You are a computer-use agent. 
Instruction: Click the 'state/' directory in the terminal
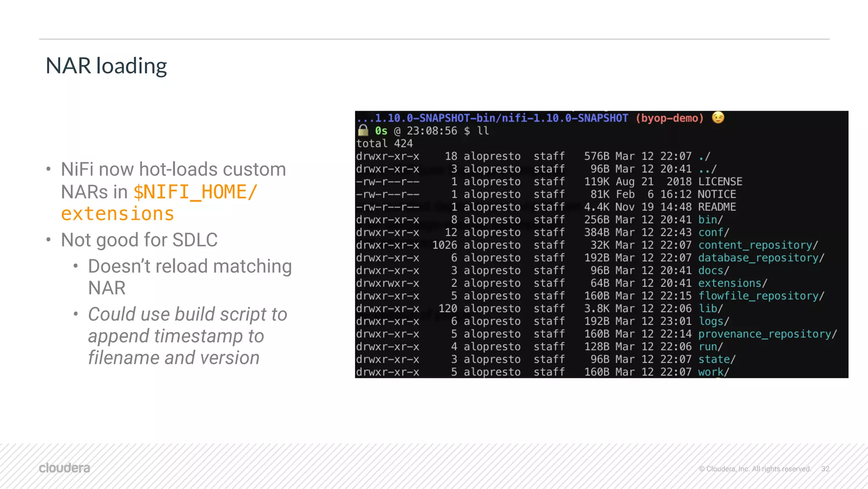[x=717, y=359]
